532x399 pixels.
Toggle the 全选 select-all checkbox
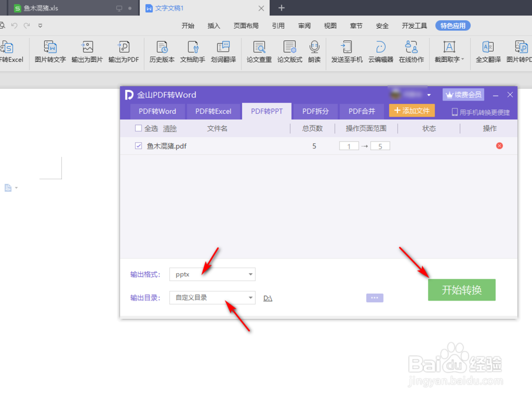138,128
